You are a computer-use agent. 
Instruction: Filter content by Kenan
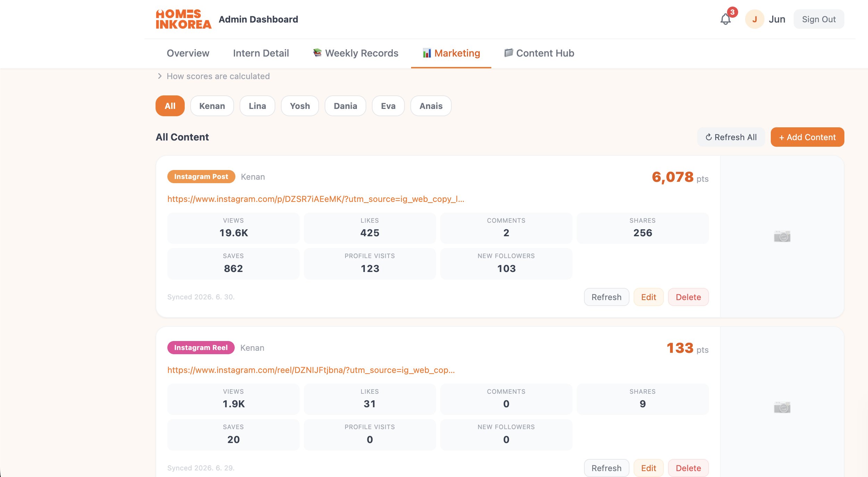tap(212, 106)
